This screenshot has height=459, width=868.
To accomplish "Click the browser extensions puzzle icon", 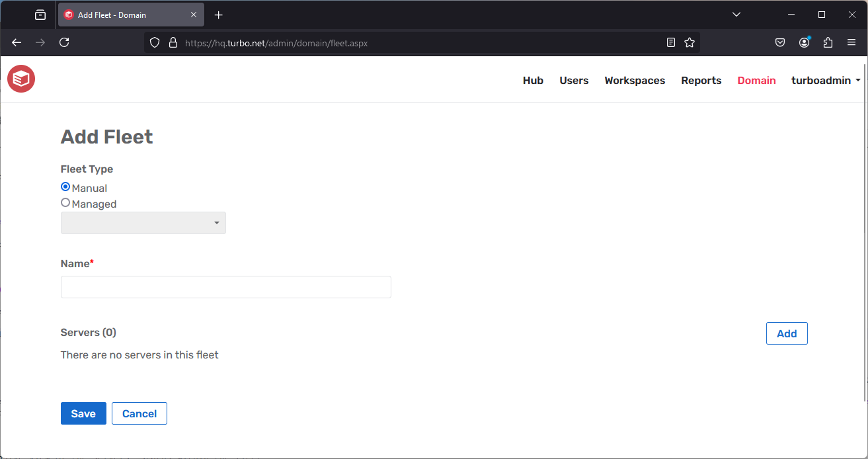I will tap(828, 42).
